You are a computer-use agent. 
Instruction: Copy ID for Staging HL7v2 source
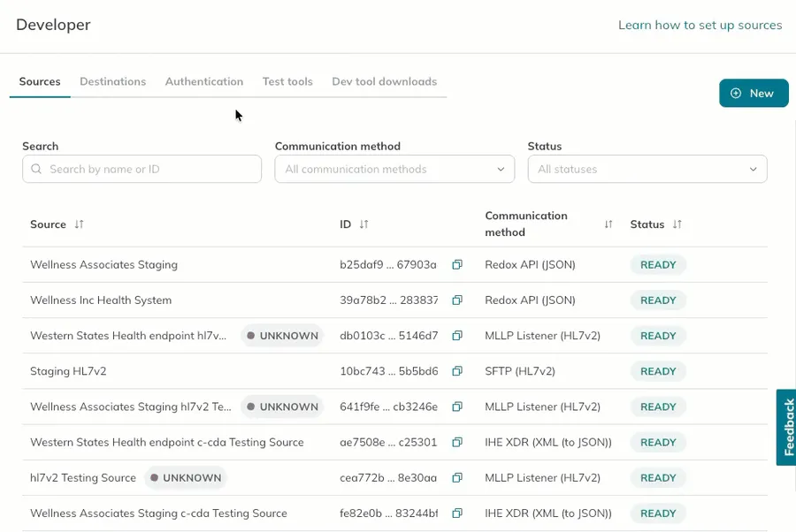pyautogui.click(x=457, y=371)
